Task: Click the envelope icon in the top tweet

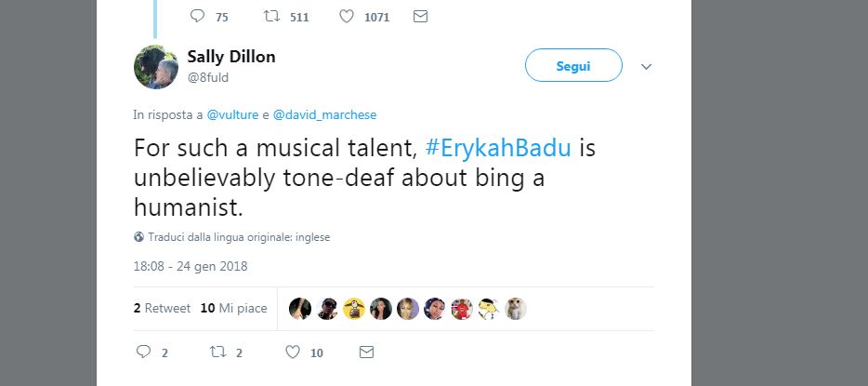Action: coord(420,16)
